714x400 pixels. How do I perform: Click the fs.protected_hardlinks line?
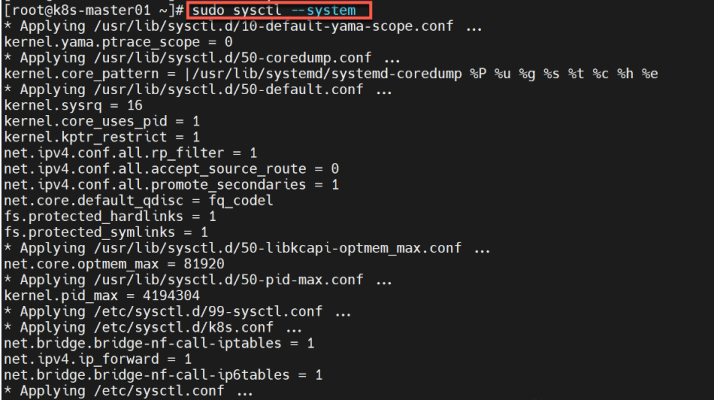110,216
